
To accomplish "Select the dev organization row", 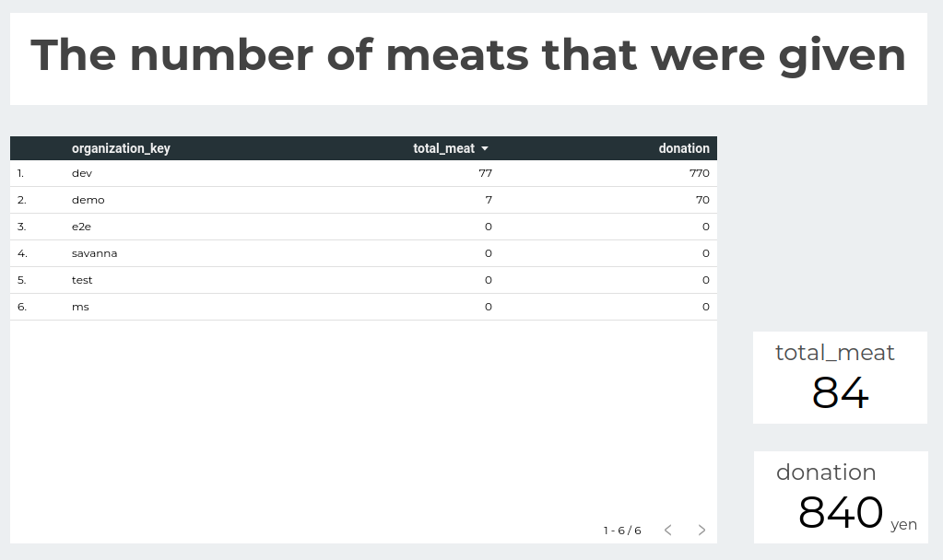I will click(363, 173).
